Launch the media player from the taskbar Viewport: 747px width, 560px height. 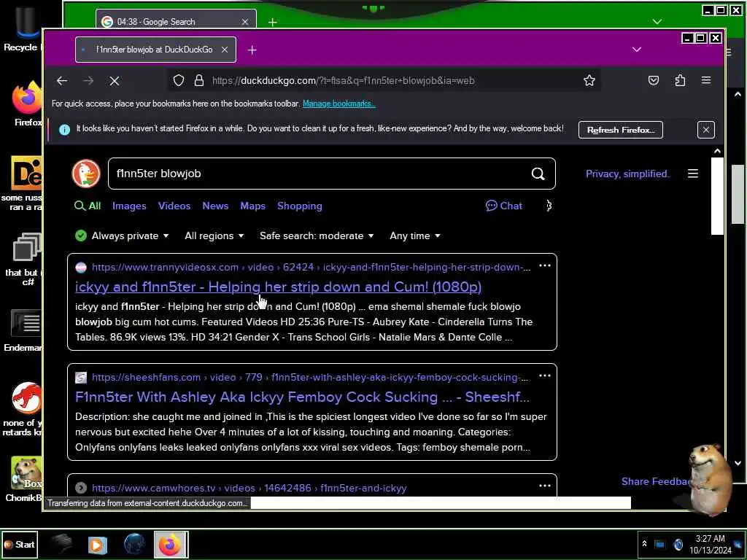tap(97, 544)
